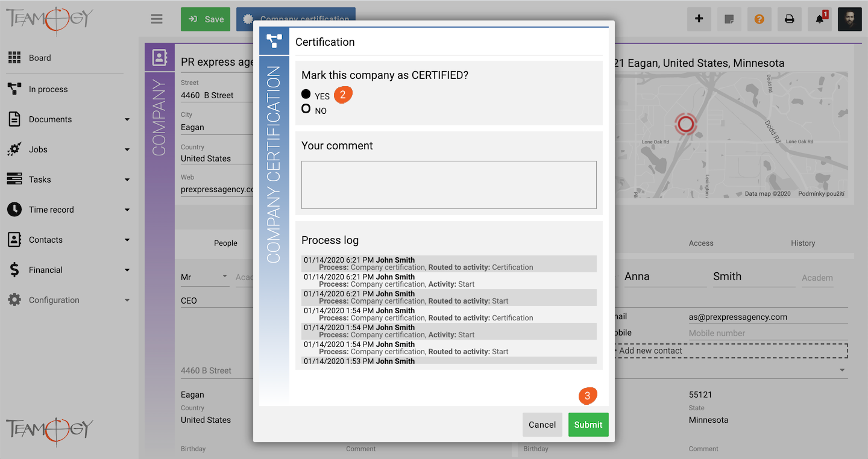Click Add new contact dashed button
Image resolution: width=868 pixels, height=459 pixels.
pyautogui.click(x=731, y=351)
